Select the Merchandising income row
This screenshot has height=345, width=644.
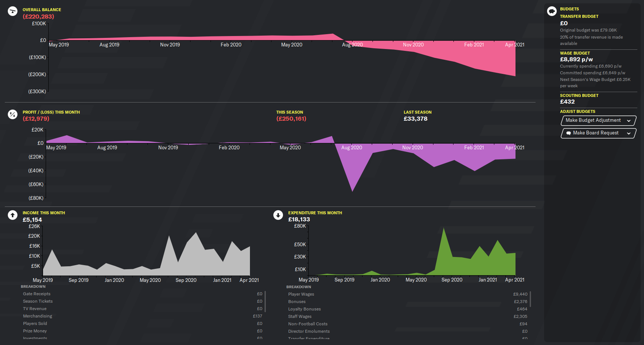click(x=143, y=316)
